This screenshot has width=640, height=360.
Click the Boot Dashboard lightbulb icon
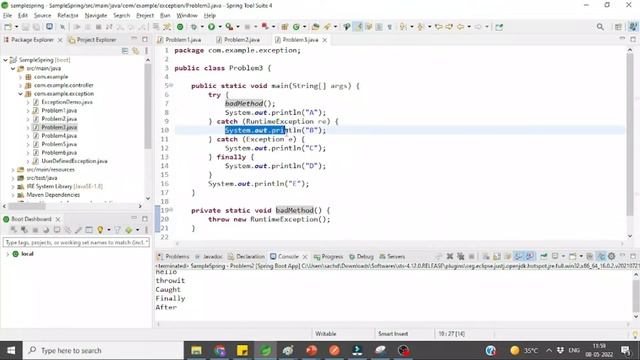click(100, 230)
